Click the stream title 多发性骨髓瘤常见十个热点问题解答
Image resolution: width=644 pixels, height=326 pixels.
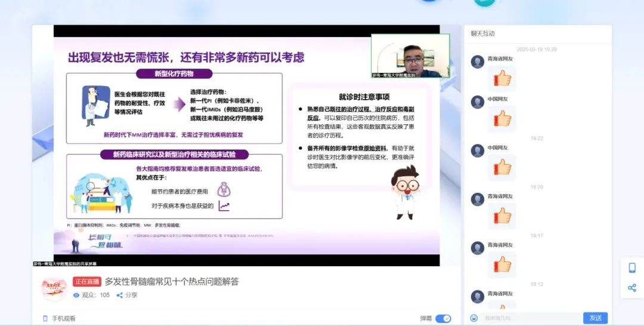172,282
